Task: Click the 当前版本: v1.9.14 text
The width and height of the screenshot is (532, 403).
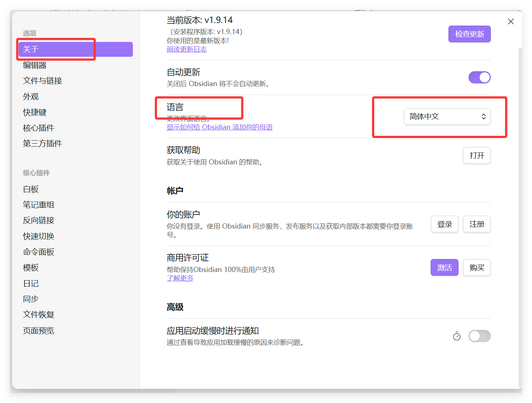Action: [200, 20]
